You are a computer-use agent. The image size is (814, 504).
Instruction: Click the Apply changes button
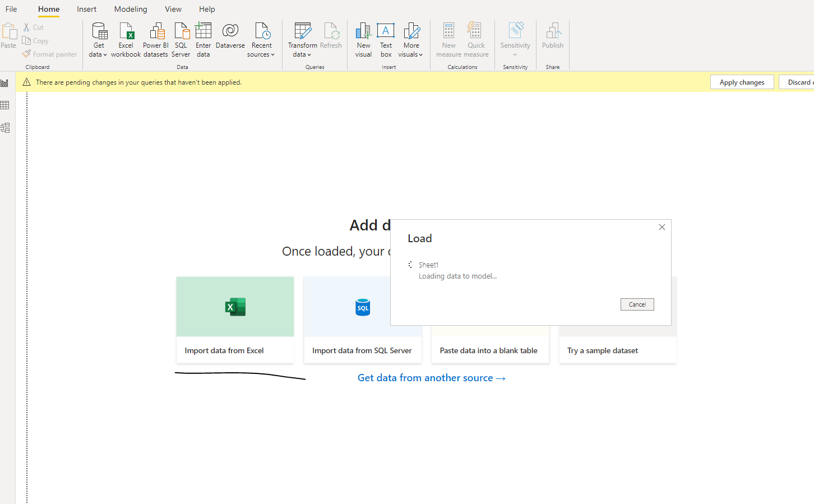tap(742, 82)
